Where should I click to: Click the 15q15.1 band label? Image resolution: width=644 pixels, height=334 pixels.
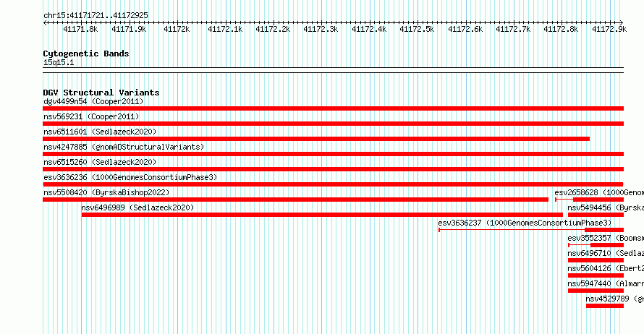pos(59,63)
